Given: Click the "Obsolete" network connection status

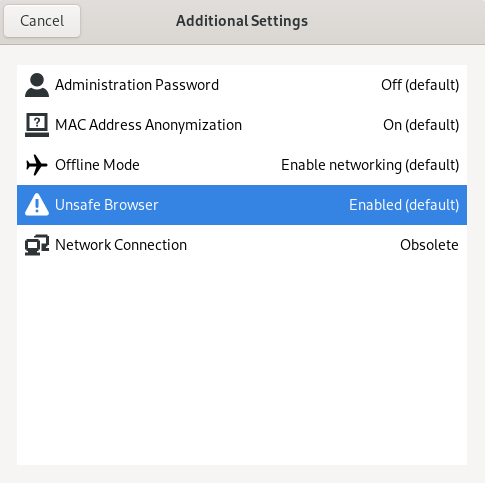Looking at the screenshot, I should pos(429,245).
